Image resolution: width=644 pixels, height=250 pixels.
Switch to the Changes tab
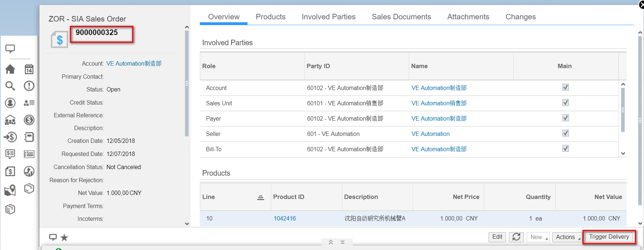click(x=521, y=17)
